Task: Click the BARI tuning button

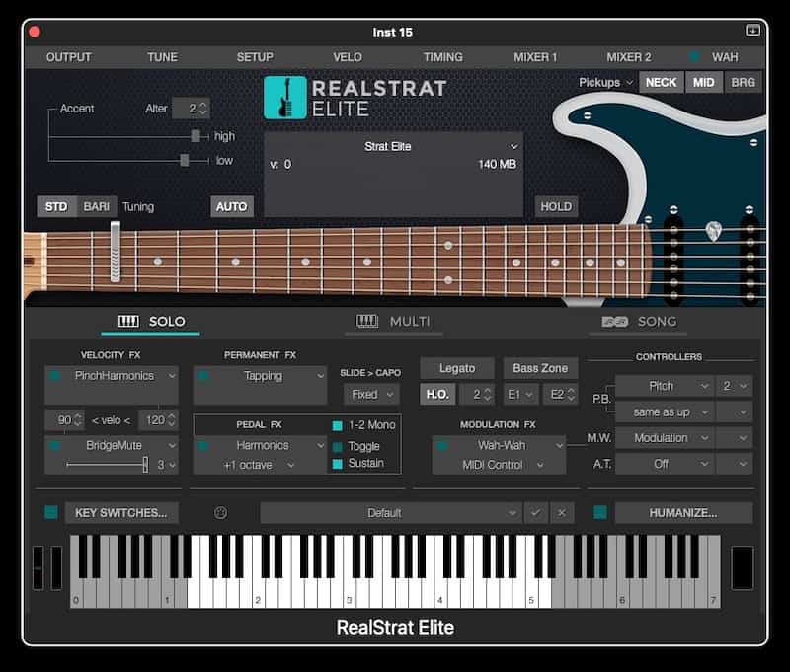Action: pos(96,207)
